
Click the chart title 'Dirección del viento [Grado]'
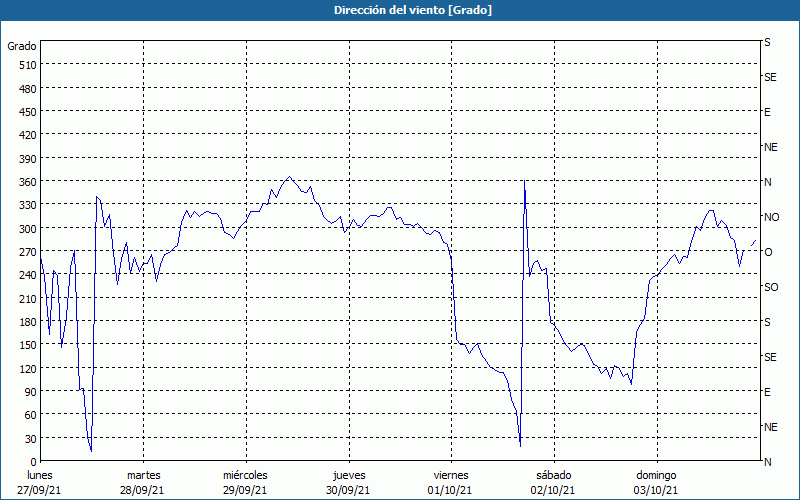click(x=413, y=10)
